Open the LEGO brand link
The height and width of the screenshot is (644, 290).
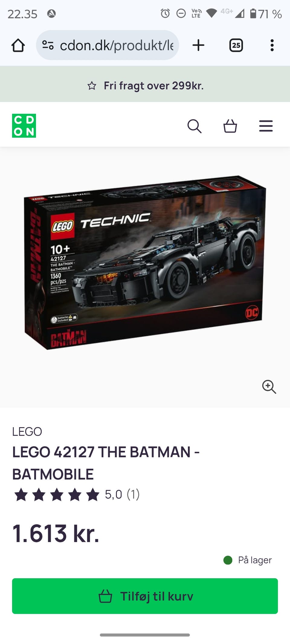click(x=27, y=431)
